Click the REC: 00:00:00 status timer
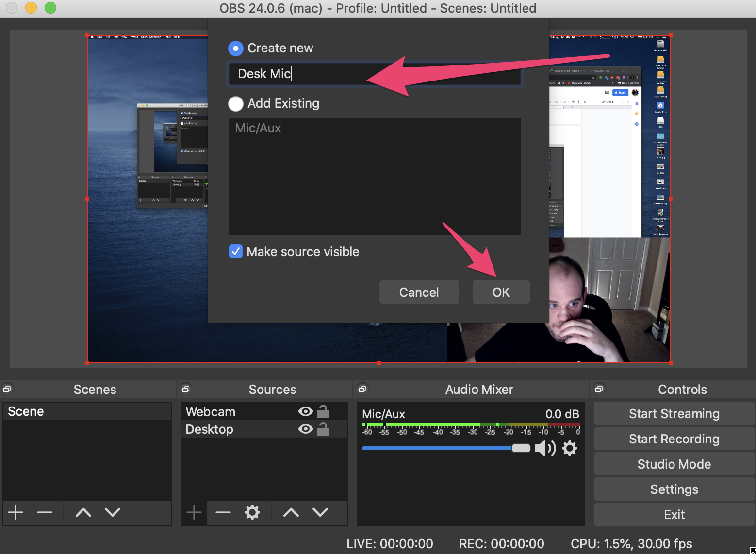 pos(502,544)
